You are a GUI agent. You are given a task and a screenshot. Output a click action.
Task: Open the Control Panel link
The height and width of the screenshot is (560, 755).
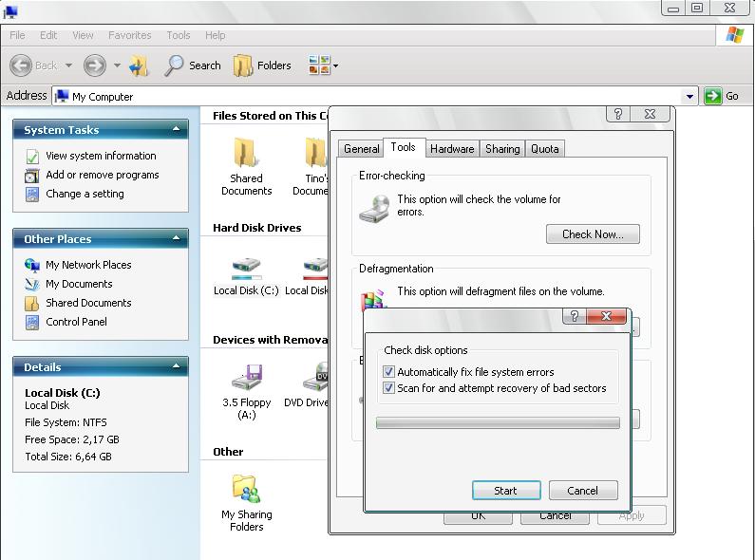(76, 322)
